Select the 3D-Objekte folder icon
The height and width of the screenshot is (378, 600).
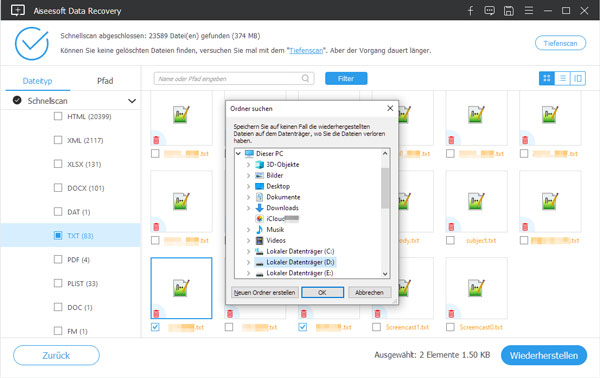(259, 165)
